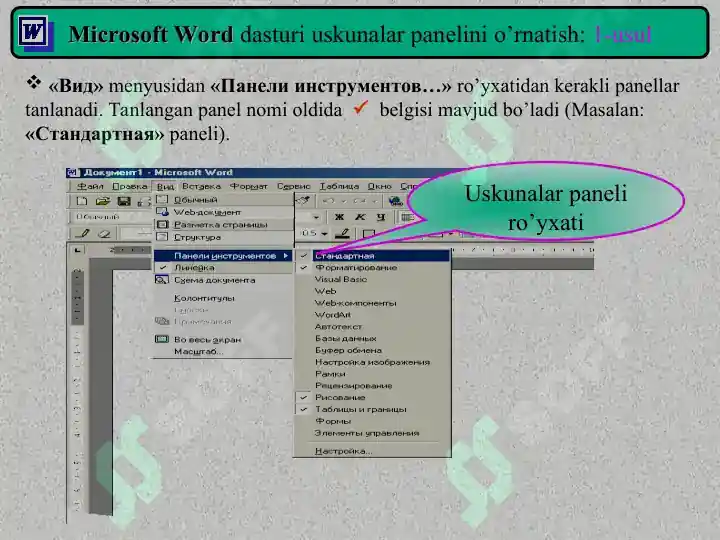Select the Draw Table pencil tool
The width and height of the screenshot is (720, 540).
coord(83,233)
